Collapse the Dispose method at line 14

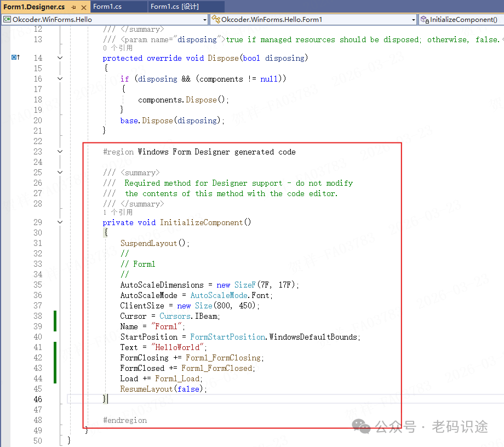coord(60,58)
